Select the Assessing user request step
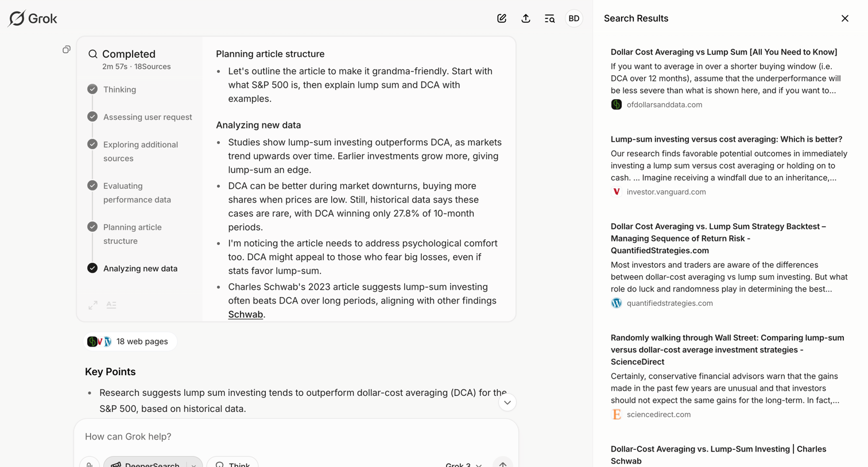The height and width of the screenshot is (467, 868). pyautogui.click(x=148, y=117)
